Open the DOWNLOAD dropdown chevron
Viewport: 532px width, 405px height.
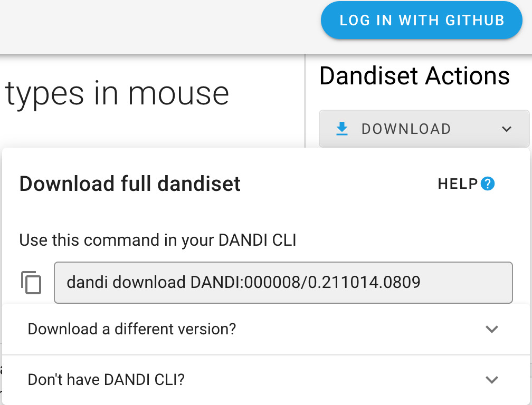[507, 129]
